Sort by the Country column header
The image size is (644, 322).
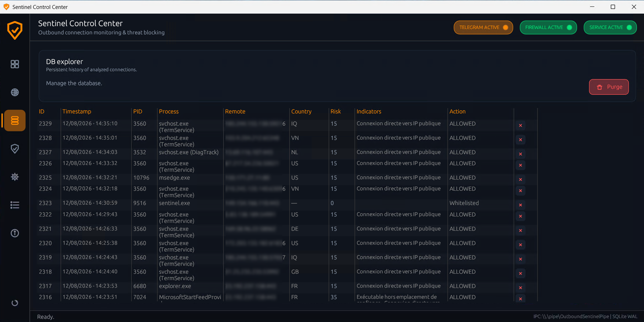(301, 112)
